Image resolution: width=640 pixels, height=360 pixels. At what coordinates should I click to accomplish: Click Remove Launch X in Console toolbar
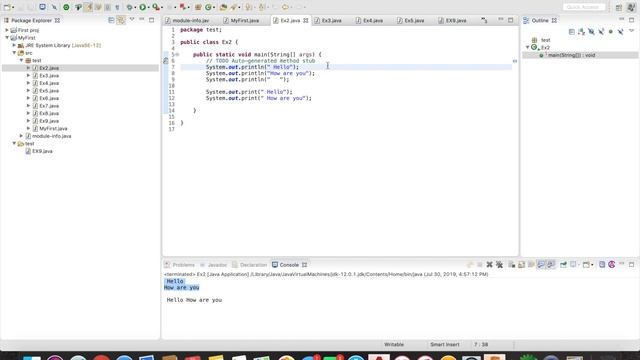coord(489,265)
